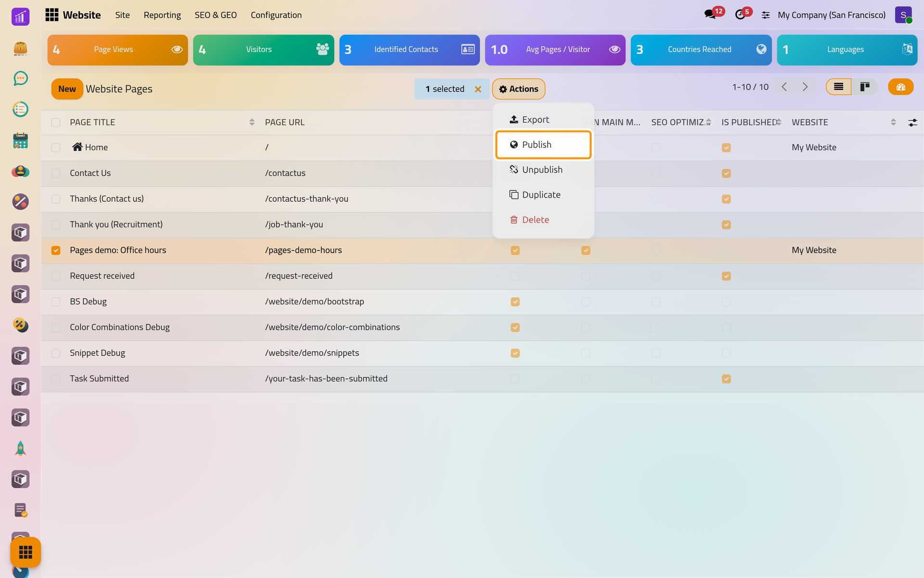Sort by the Website column arrows
Viewport: 924px width, 578px height.
[x=893, y=122]
